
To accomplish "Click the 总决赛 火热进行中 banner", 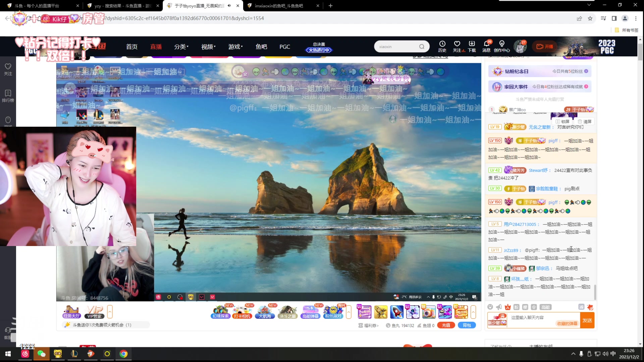I will point(319,47).
